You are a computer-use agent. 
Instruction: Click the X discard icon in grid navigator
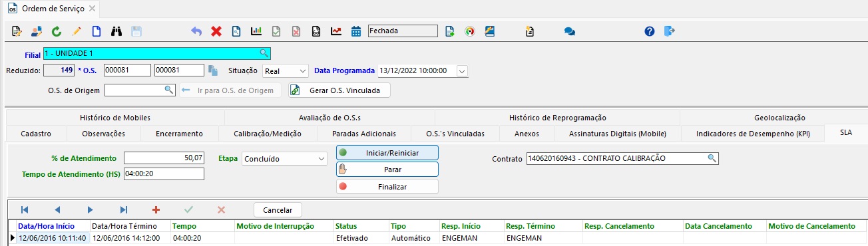222,209
